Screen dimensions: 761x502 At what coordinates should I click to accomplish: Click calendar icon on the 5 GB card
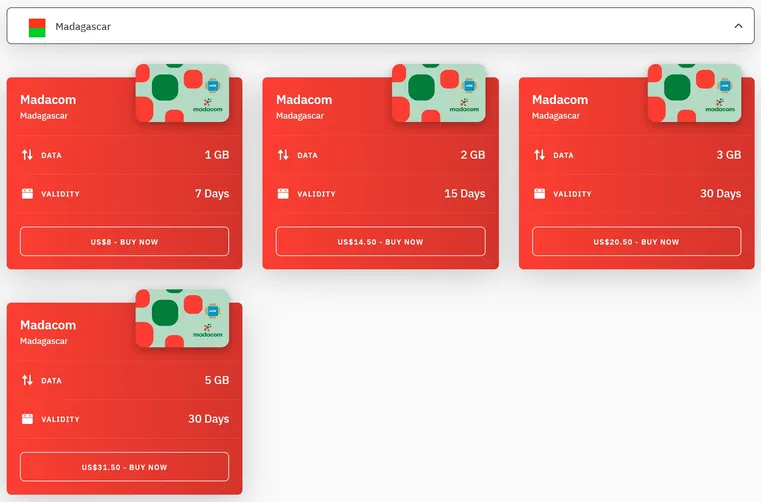[x=27, y=419]
